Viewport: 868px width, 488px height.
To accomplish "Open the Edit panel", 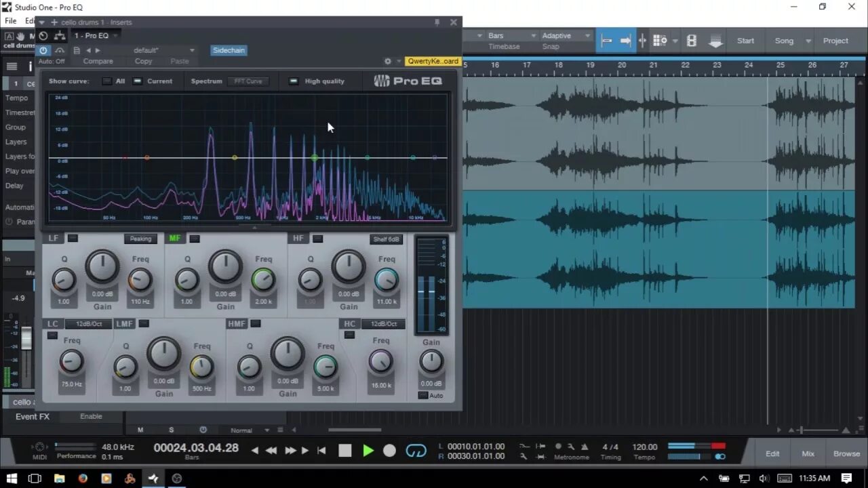I will [772, 453].
